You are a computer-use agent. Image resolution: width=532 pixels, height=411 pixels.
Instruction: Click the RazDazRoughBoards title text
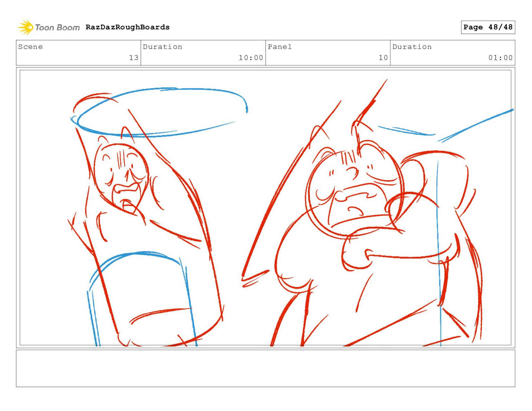pyautogui.click(x=128, y=27)
